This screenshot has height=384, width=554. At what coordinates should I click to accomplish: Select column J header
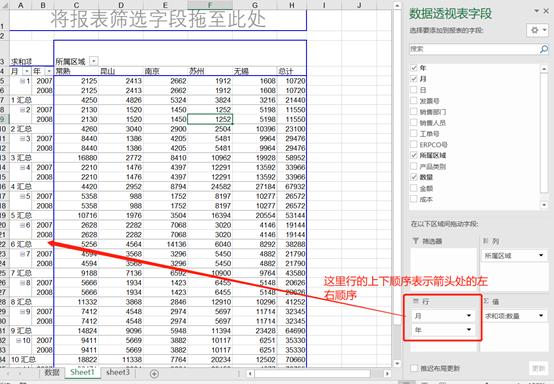click(x=359, y=5)
